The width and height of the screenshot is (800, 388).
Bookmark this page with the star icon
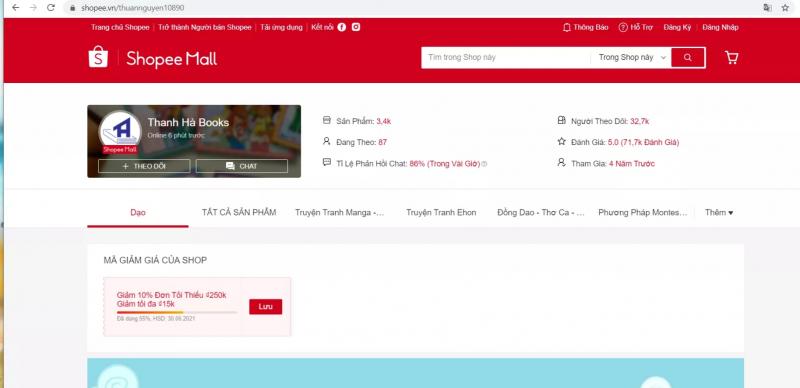(x=785, y=8)
